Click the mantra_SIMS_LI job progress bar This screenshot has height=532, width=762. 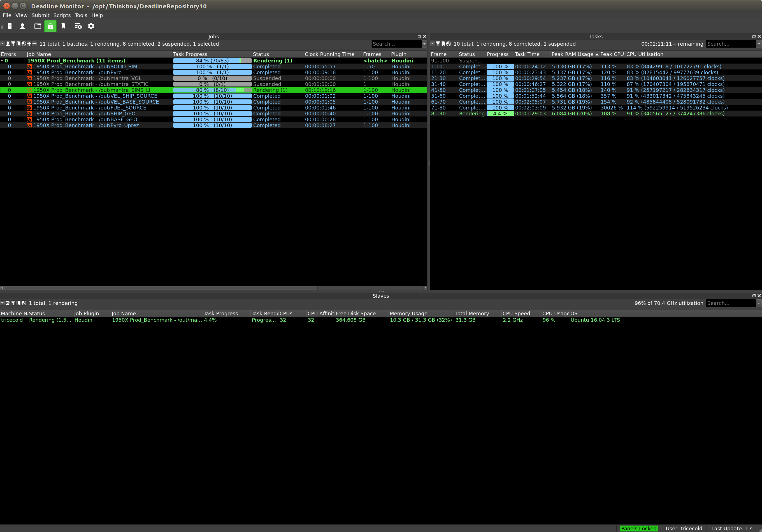(x=212, y=90)
